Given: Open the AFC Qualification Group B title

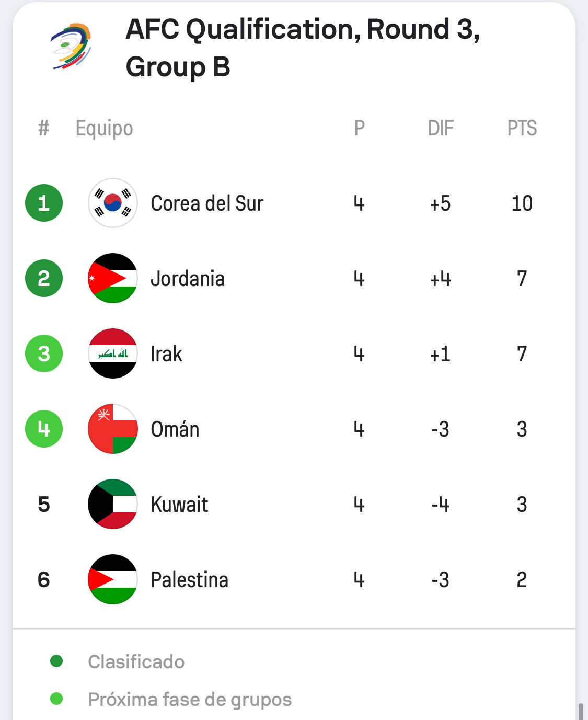Looking at the screenshot, I should (303, 48).
